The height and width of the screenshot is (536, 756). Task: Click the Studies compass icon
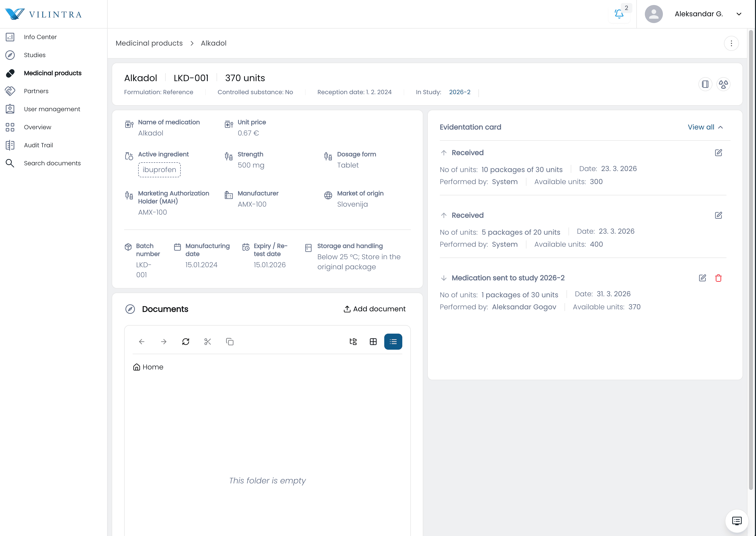(x=10, y=55)
